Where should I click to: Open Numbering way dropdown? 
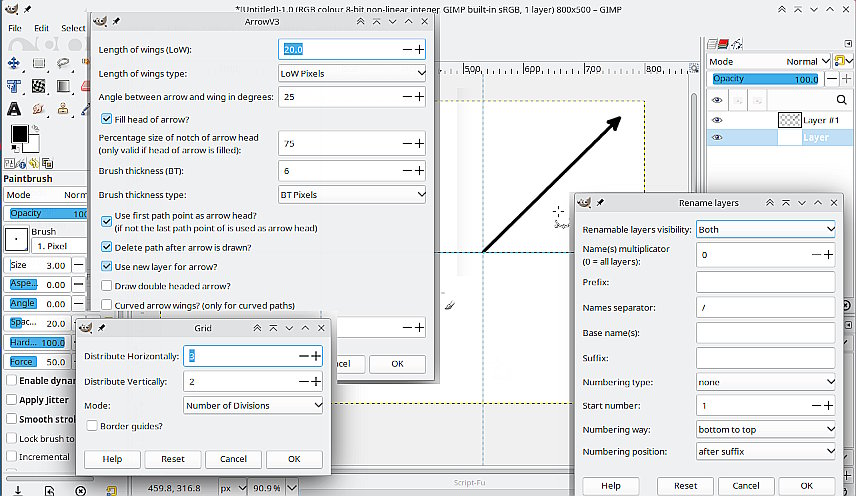pos(765,429)
